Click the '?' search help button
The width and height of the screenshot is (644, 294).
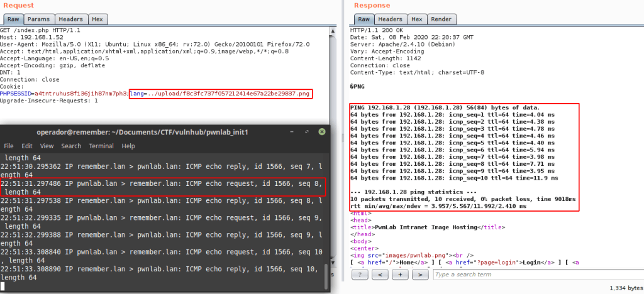pos(361,275)
